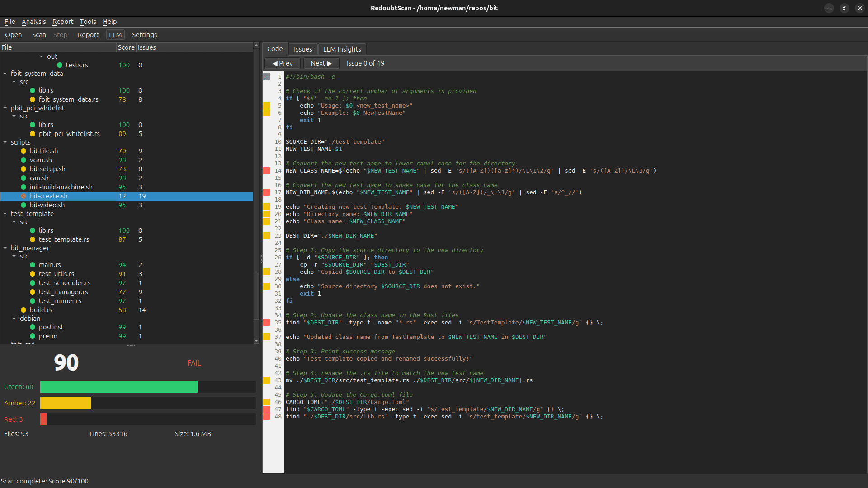This screenshot has height=488, width=868.
Task: Toggle the LLM toolbar button
Action: point(115,35)
